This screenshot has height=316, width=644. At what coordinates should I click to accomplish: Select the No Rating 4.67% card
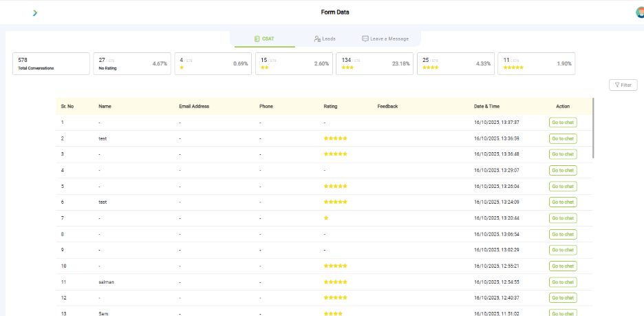(132, 64)
